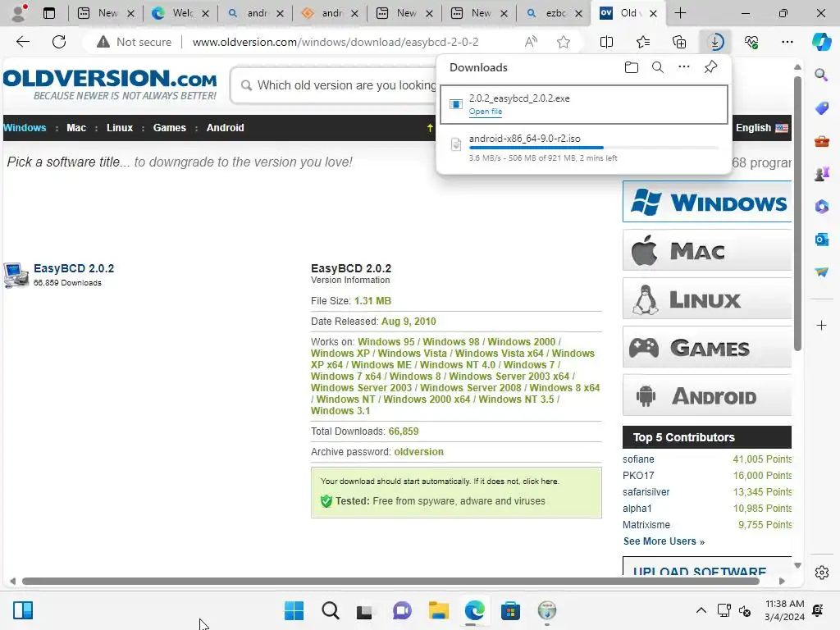
Task: Click the Not secure warning icon
Action: 103,42
